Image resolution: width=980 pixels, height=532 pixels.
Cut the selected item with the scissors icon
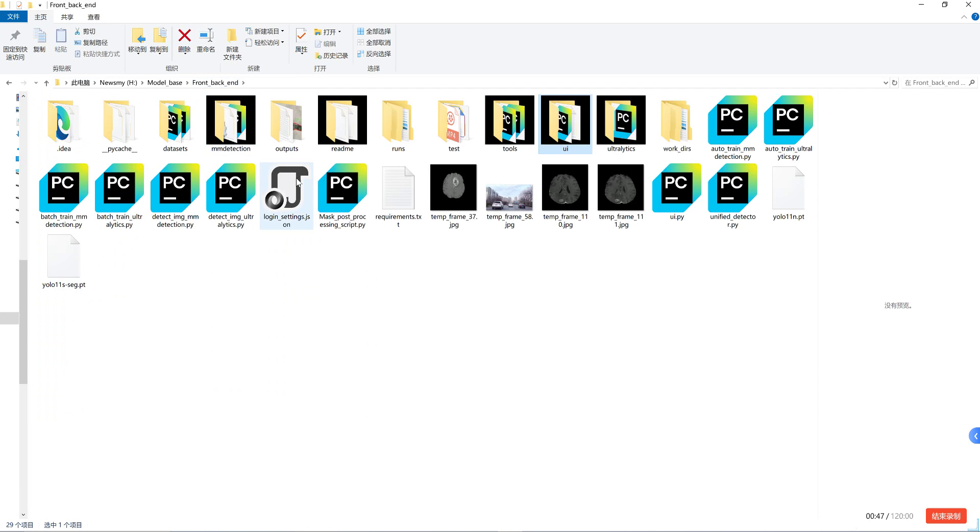(x=85, y=31)
